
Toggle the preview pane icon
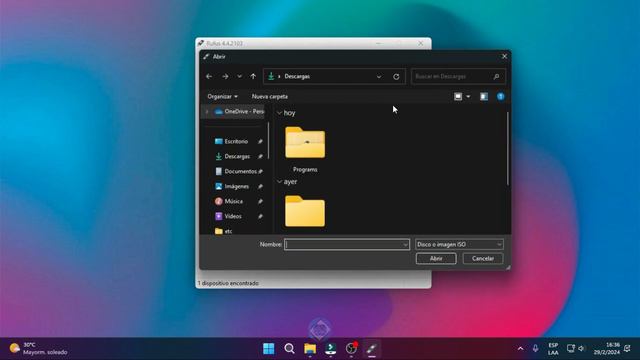[x=484, y=96]
